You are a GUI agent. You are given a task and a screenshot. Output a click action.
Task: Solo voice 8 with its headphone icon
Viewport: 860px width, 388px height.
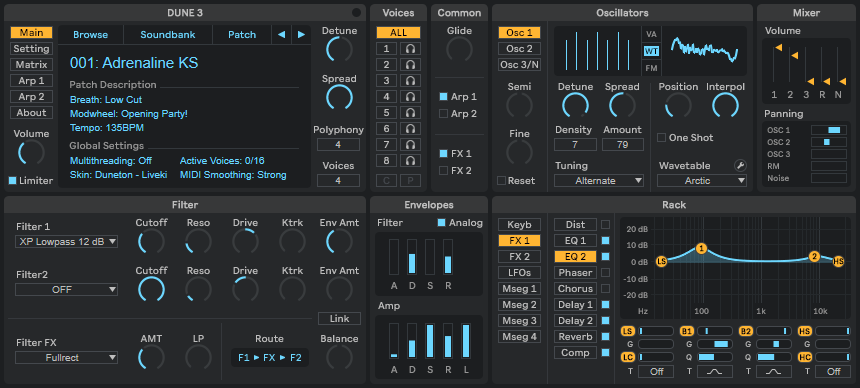(x=410, y=161)
